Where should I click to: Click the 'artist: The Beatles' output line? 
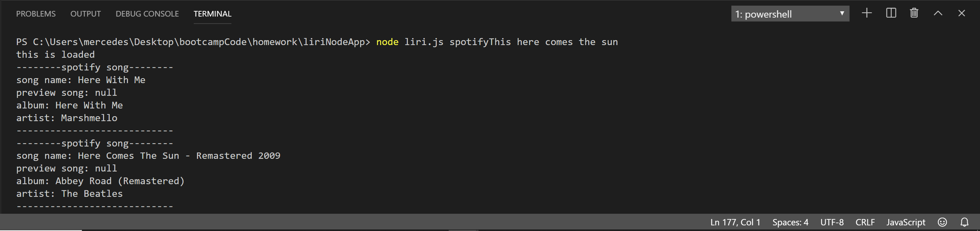(69, 194)
